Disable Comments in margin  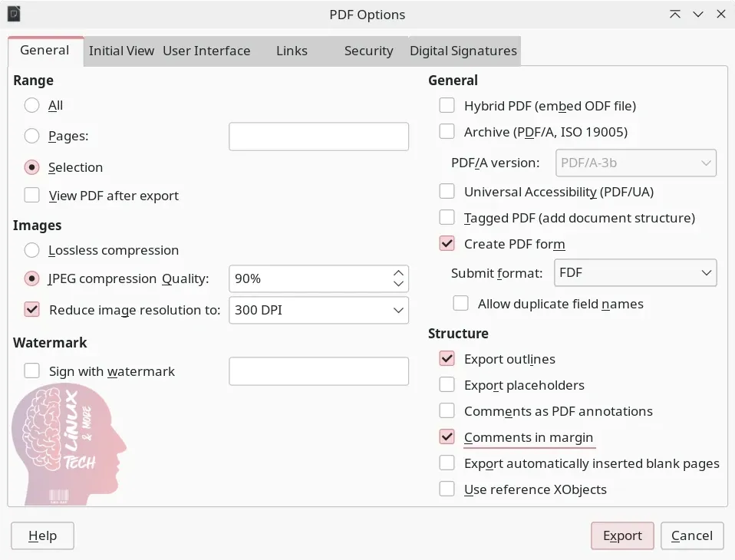[x=447, y=436]
